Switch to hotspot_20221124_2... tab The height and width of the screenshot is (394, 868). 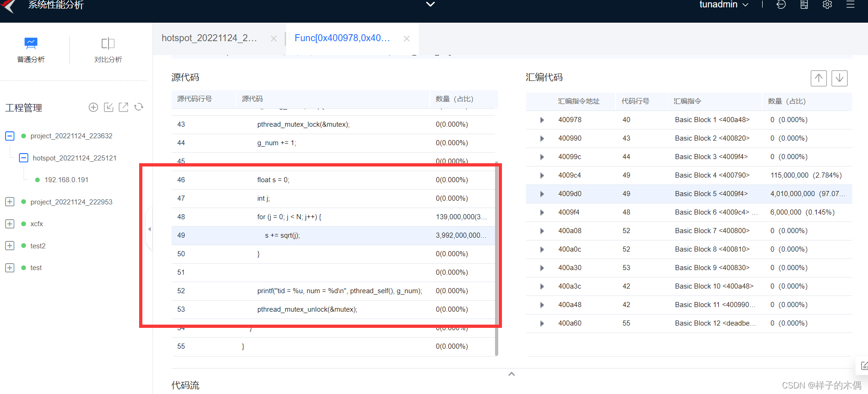(x=209, y=38)
